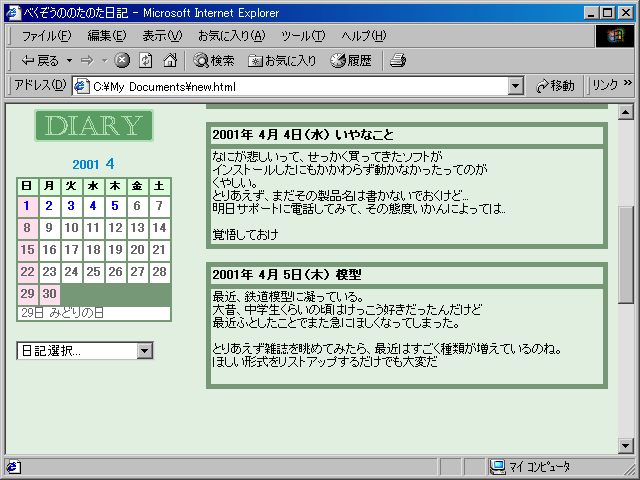Select calendar date 1 link
Image resolution: width=640 pixels, height=480 pixels.
(27, 206)
